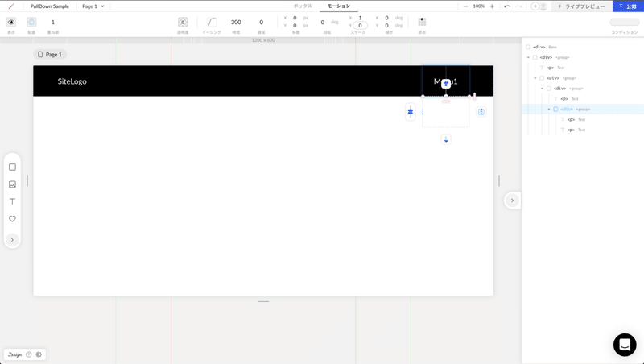Zoom in with the plus button
The width and height of the screenshot is (644, 364).
(492, 6)
